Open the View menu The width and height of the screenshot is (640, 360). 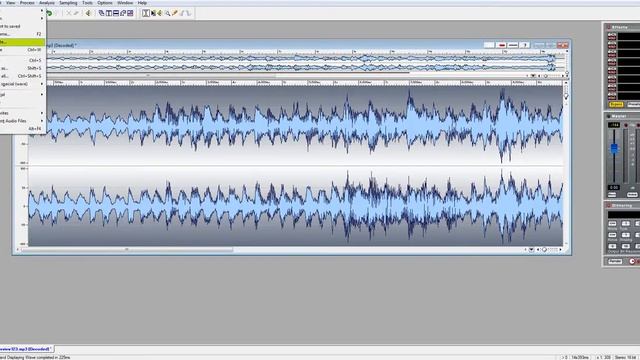[11, 3]
